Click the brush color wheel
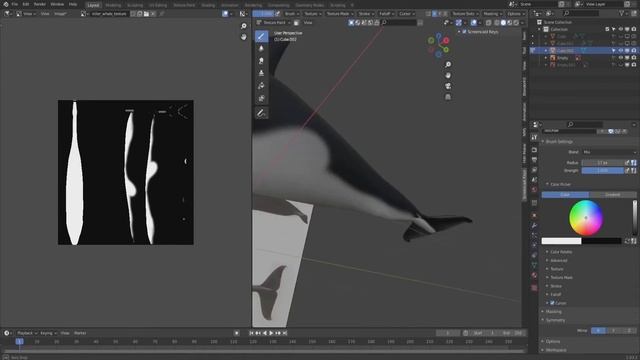This screenshot has height=360, width=640. click(586, 218)
